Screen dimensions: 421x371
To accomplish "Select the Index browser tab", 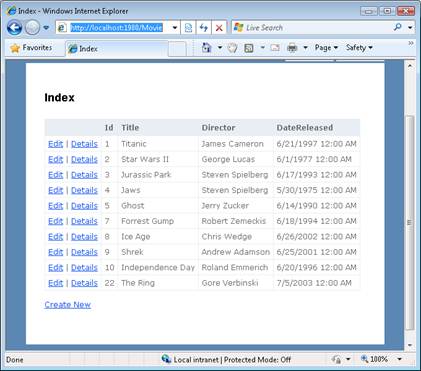I will point(117,49).
